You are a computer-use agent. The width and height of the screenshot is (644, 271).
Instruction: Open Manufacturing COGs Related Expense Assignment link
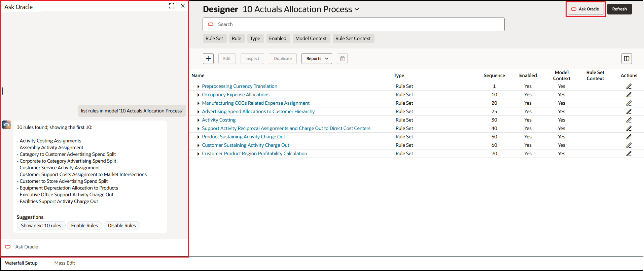(256, 103)
